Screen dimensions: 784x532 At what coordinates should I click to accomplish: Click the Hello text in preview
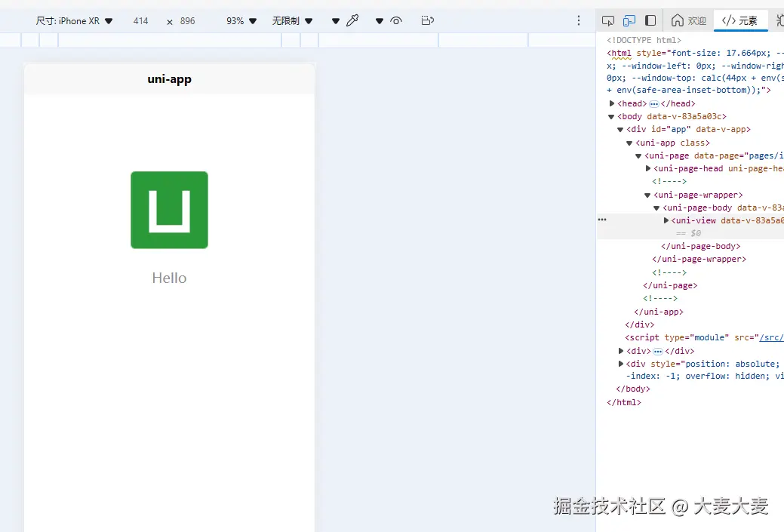tap(170, 278)
